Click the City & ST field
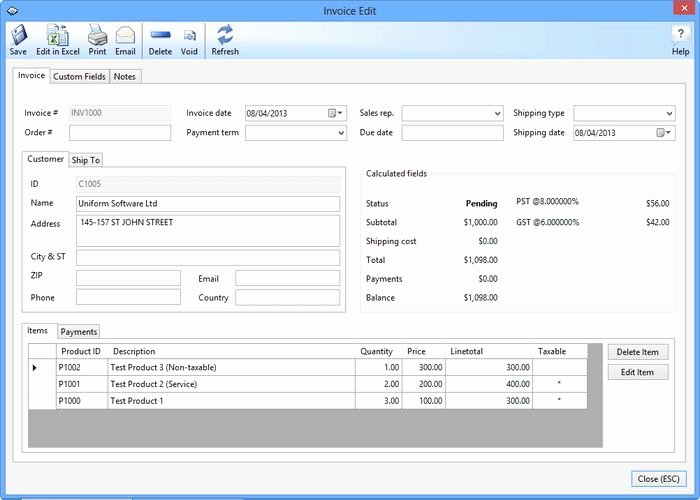This screenshot has width=700, height=500. [x=208, y=258]
